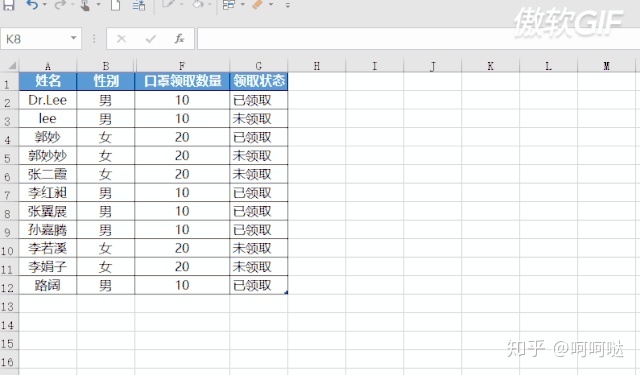Click gender 女 in 李若溪 row
Screen dimensions: 640x375
106,248
